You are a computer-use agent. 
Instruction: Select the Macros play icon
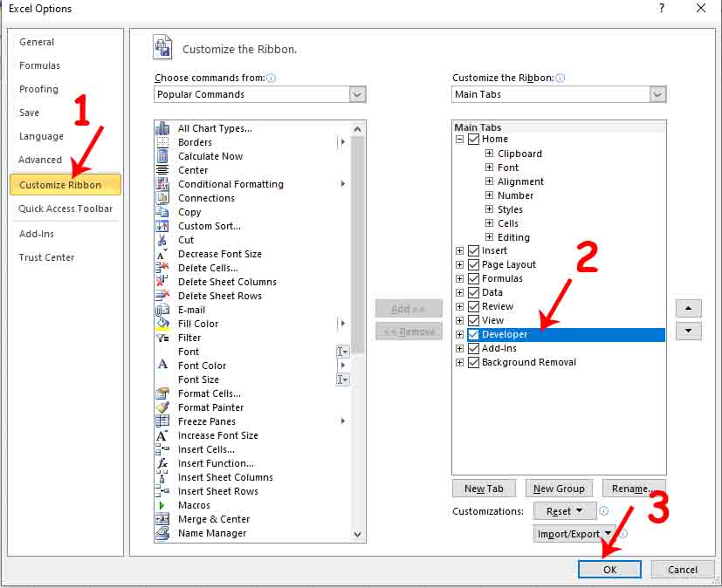click(162, 505)
